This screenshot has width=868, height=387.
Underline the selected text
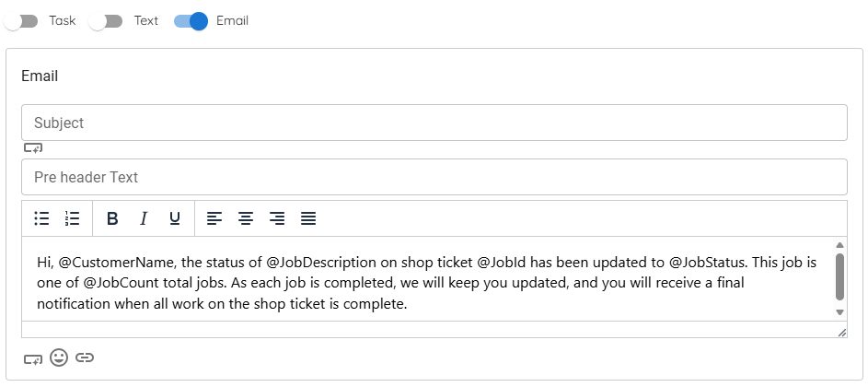[175, 218]
